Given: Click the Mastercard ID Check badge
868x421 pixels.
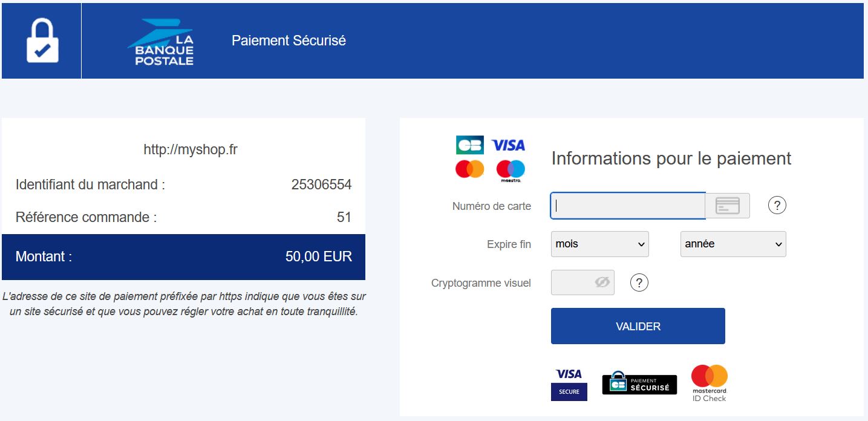Looking at the screenshot, I should (x=710, y=383).
